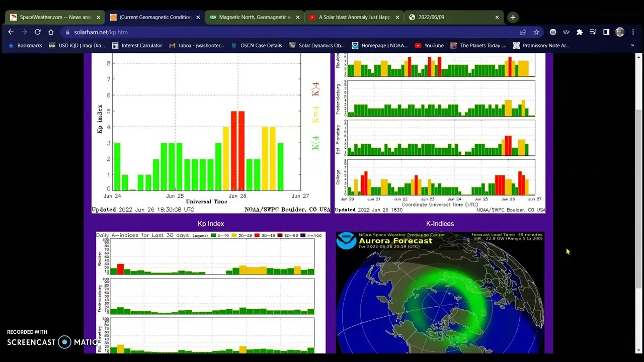Click the vertical page scrollbar
This screenshot has width=644, height=362.
[638, 199]
